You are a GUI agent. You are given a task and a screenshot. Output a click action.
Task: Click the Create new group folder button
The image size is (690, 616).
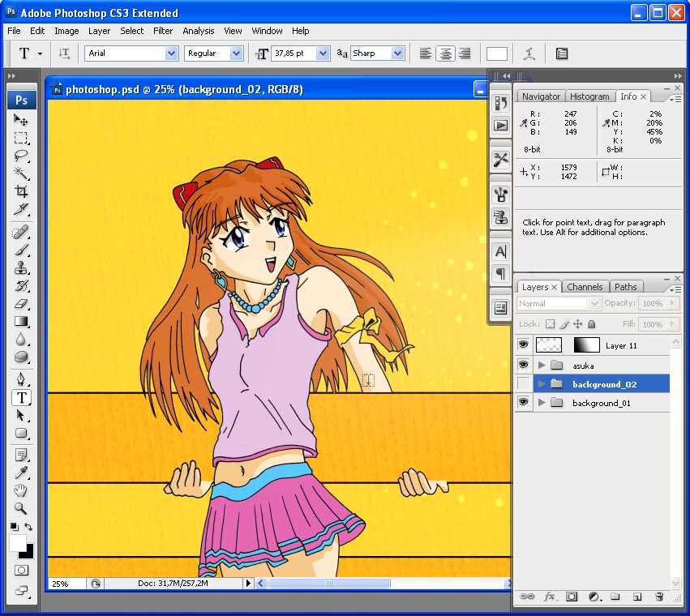(615, 597)
